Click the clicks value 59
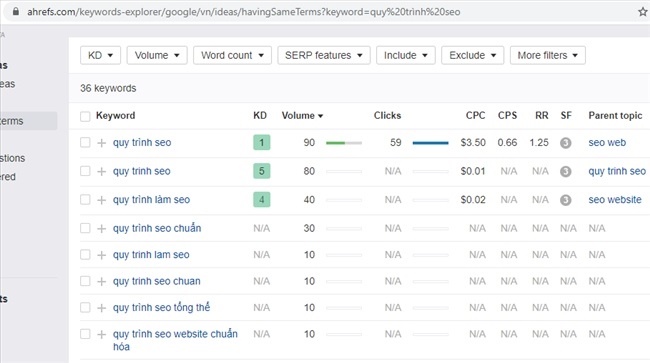Image resolution: width=650 pixels, height=363 pixels. tap(395, 143)
